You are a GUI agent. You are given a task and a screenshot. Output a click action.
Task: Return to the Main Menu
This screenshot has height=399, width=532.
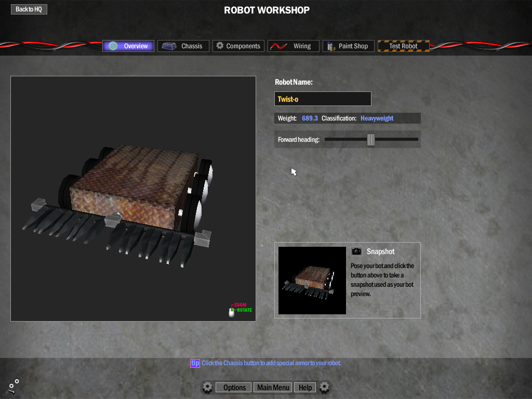[273, 388]
